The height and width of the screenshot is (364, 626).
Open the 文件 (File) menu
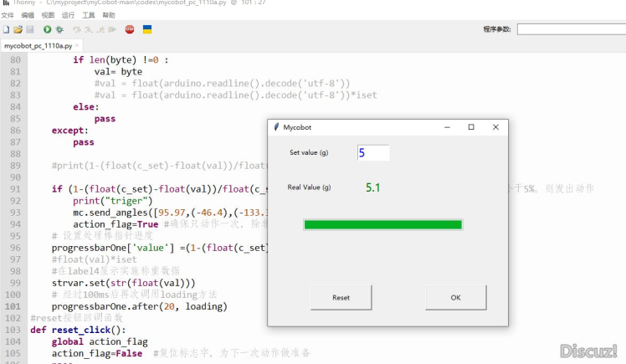pyautogui.click(x=8, y=15)
